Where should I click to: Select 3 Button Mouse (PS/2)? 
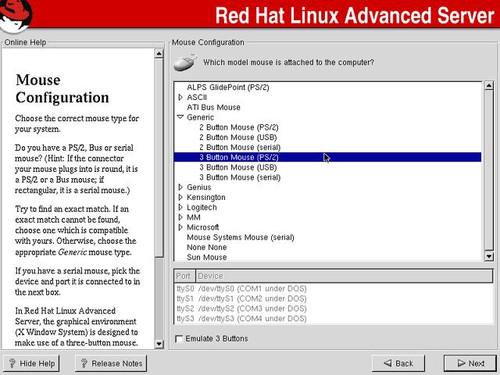[x=327, y=157]
